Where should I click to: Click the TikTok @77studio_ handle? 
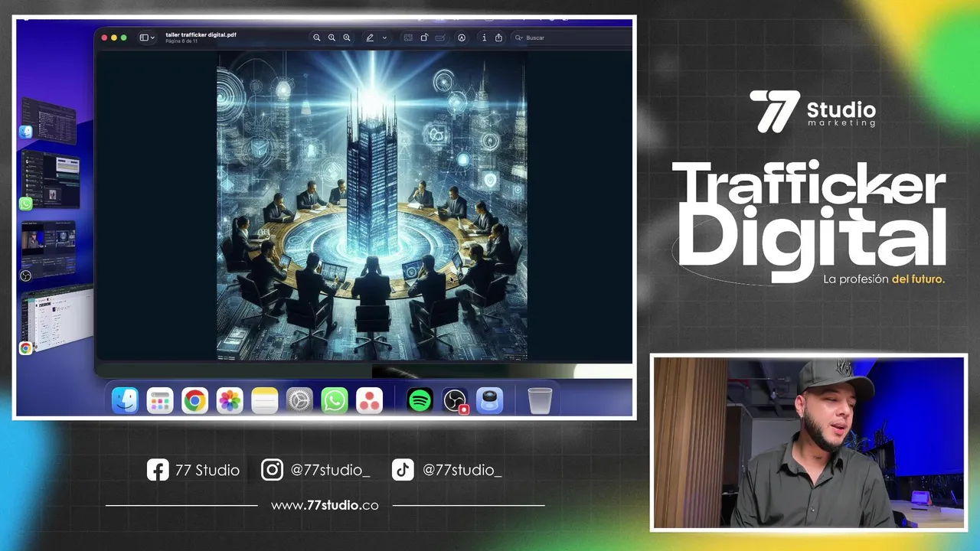point(447,470)
